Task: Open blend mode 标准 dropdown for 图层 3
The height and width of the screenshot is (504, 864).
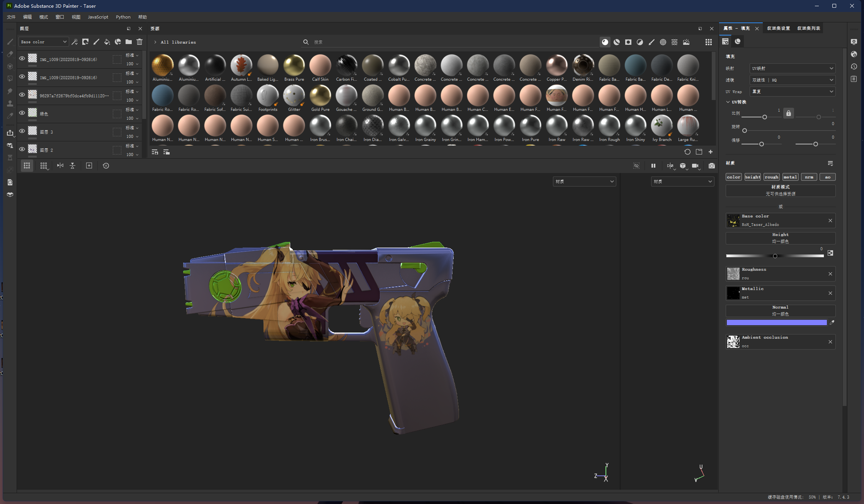Action: coord(132,128)
